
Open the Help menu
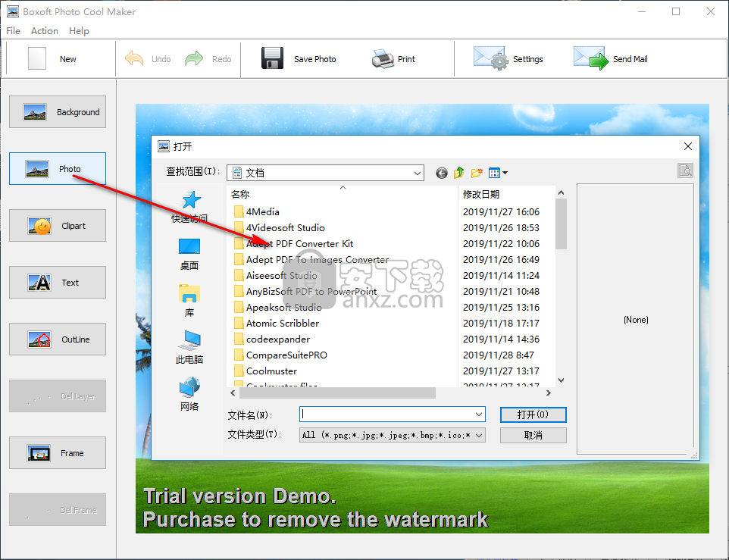(79, 30)
